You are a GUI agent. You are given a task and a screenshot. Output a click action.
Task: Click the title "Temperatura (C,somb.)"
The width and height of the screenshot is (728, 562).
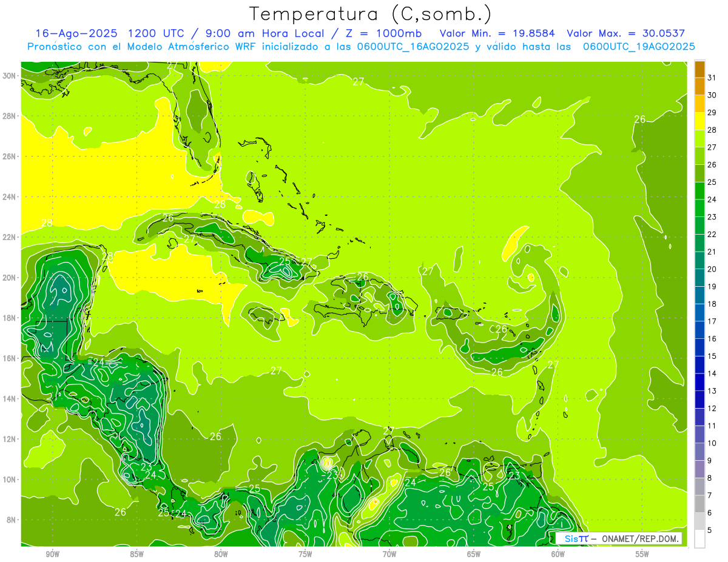tap(370, 15)
